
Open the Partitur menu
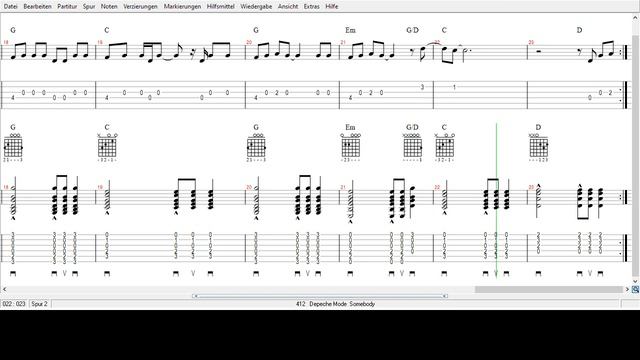pyautogui.click(x=67, y=7)
